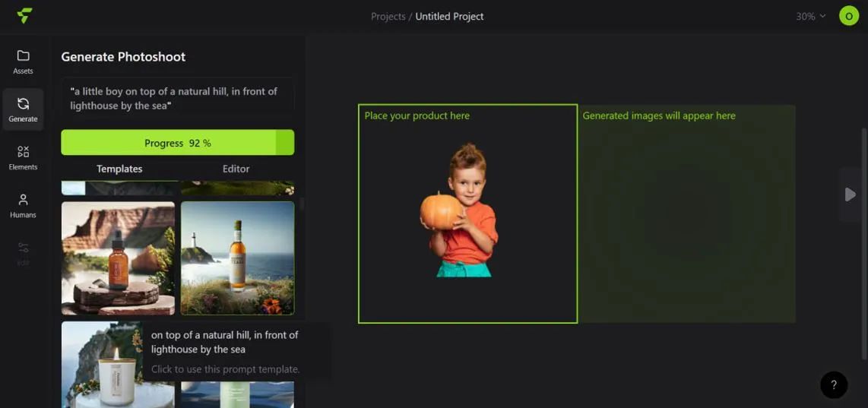Switch to the Templates tab

coord(119,169)
